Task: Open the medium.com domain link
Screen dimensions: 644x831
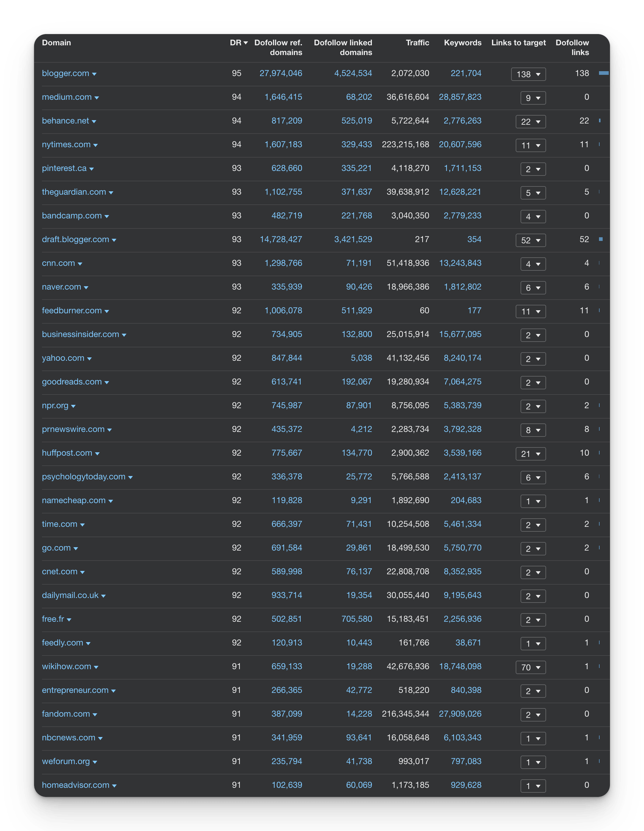Action: pos(67,97)
